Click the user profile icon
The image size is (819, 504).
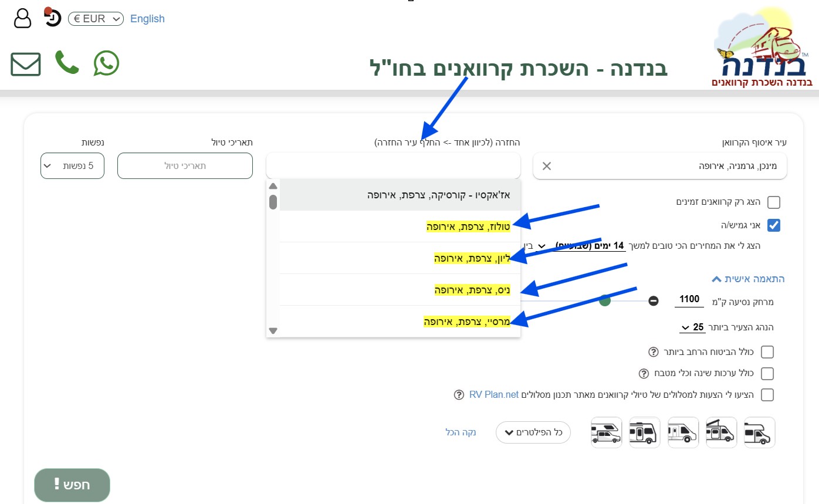tap(22, 18)
